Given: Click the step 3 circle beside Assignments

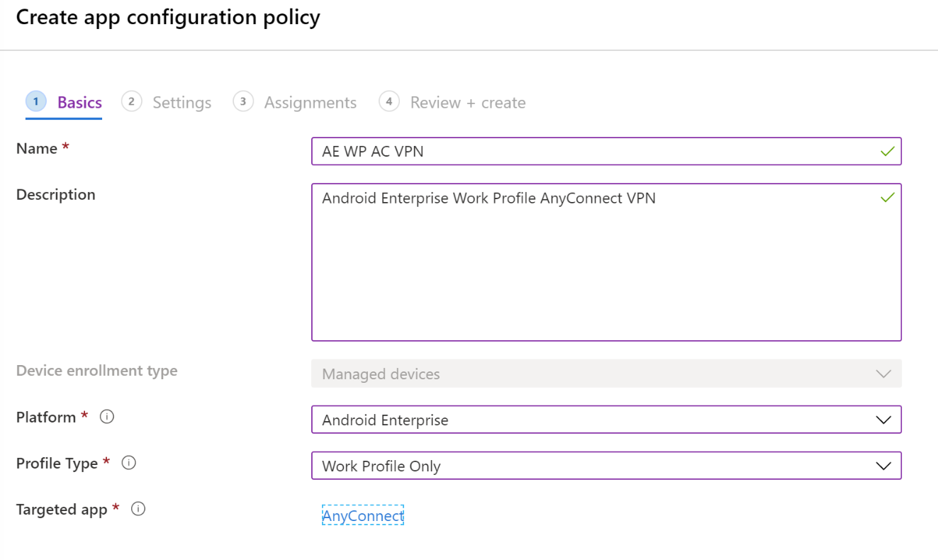Looking at the screenshot, I should (243, 101).
